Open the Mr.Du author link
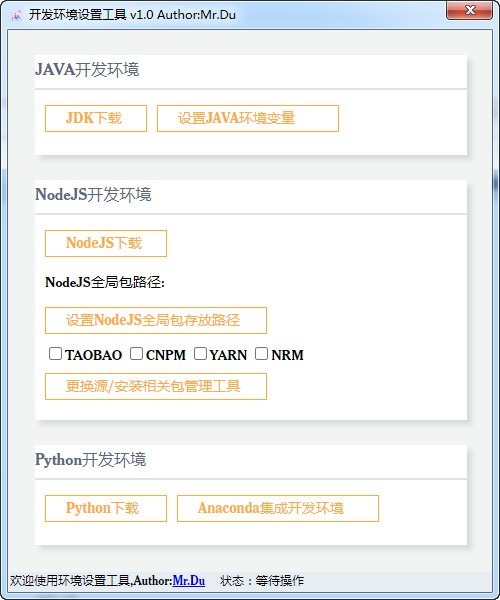500x600 pixels. click(x=189, y=580)
